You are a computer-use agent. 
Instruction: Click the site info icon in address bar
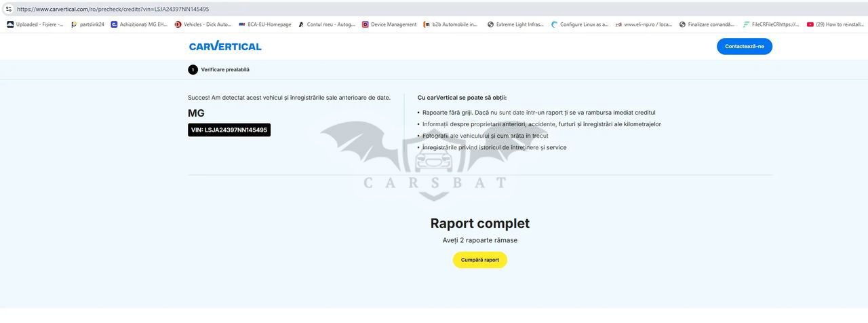click(9, 9)
